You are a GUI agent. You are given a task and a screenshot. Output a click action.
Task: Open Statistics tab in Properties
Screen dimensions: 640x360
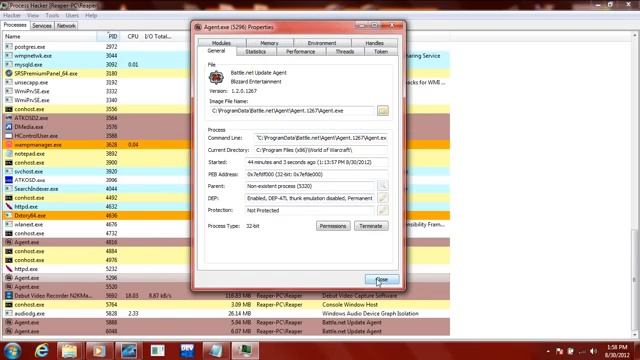(x=256, y=52)
